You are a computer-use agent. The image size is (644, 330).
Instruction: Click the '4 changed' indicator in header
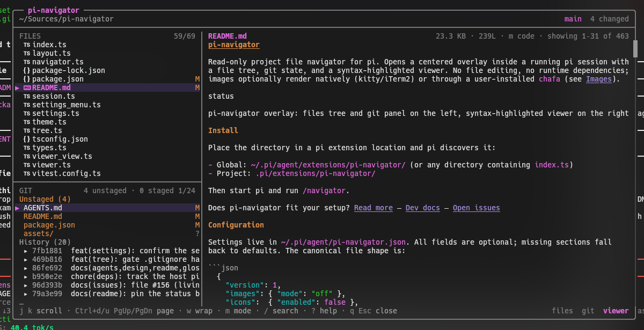610,19
